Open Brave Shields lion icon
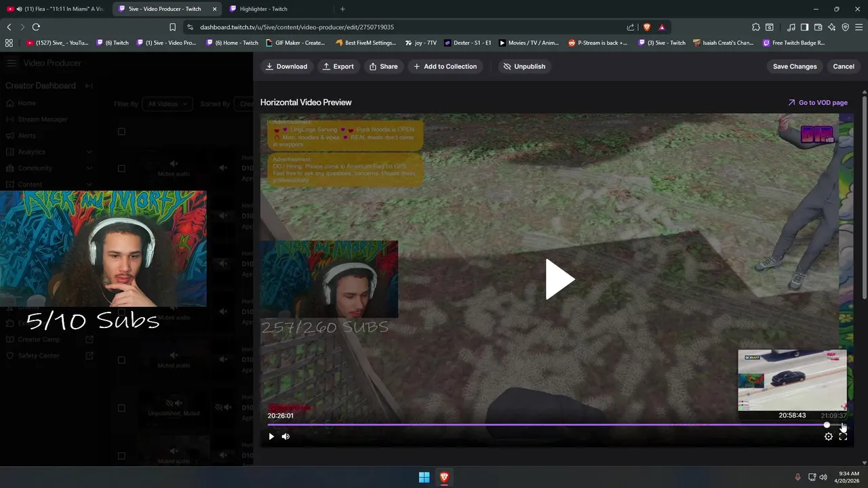The image size is (868, 488). 646,27
